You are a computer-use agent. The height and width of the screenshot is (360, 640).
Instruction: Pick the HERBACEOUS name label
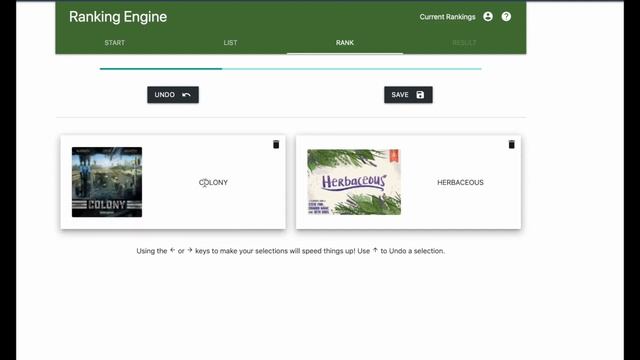[x=460, y=182]
